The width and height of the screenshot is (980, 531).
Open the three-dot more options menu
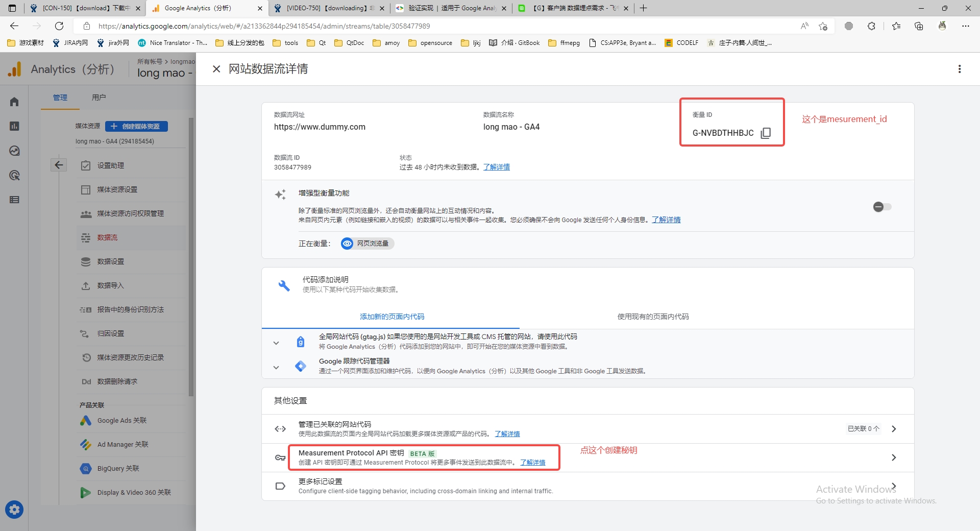pos(960,69)
